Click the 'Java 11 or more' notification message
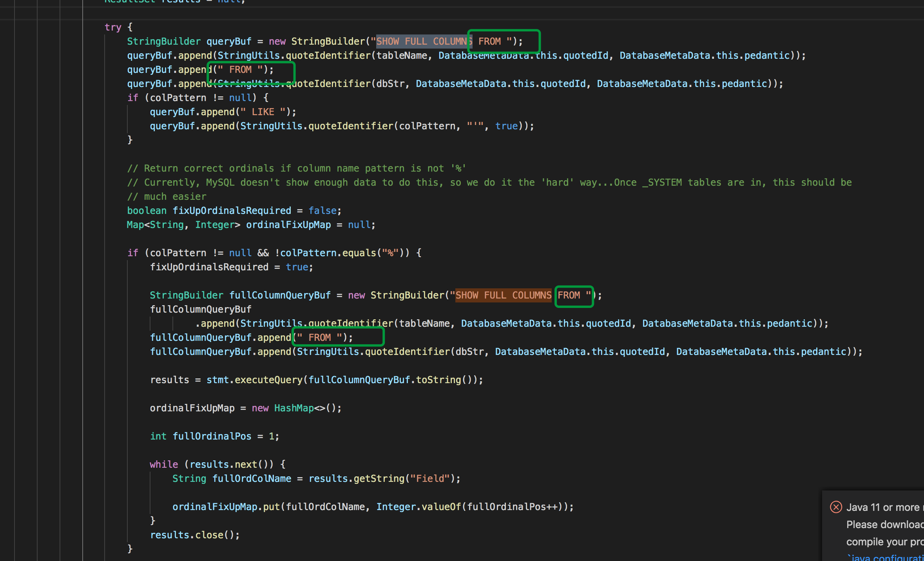 coord(882,507)
